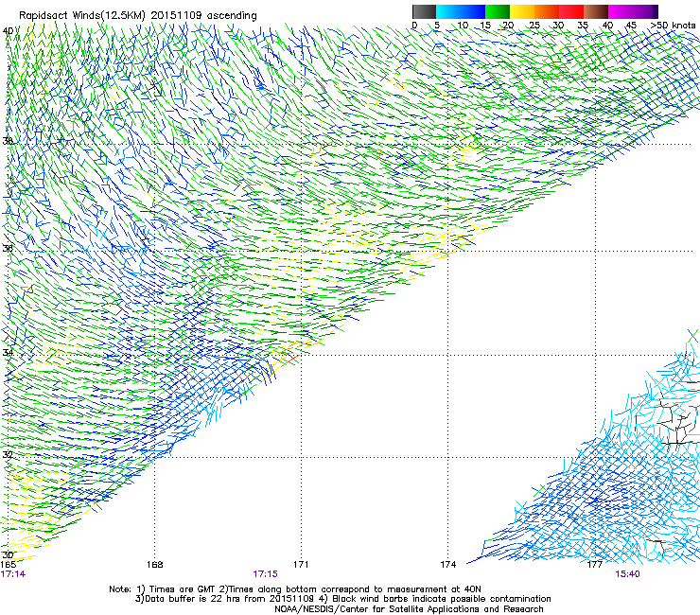Click the 30 latitude label at bottom left
The image size is (700, 615).
click(8, 555)
